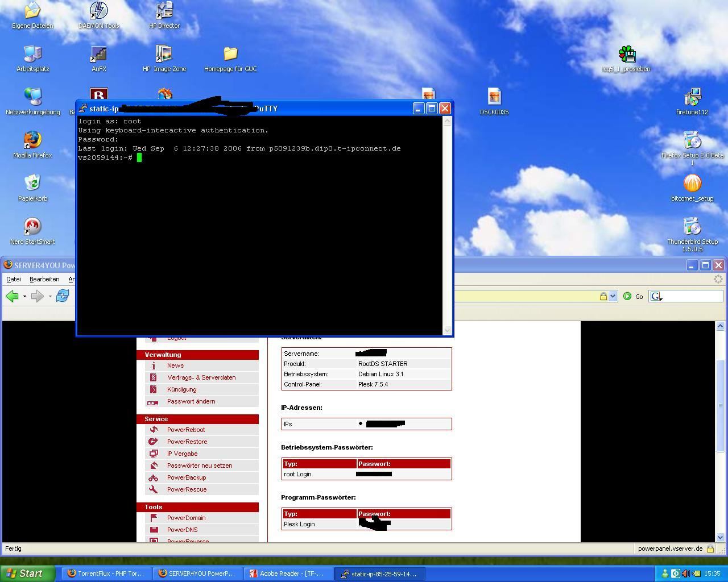Open the PowerBackup link
The height and width of the screenshot is (582, 728).
click(x=187, y=477)
